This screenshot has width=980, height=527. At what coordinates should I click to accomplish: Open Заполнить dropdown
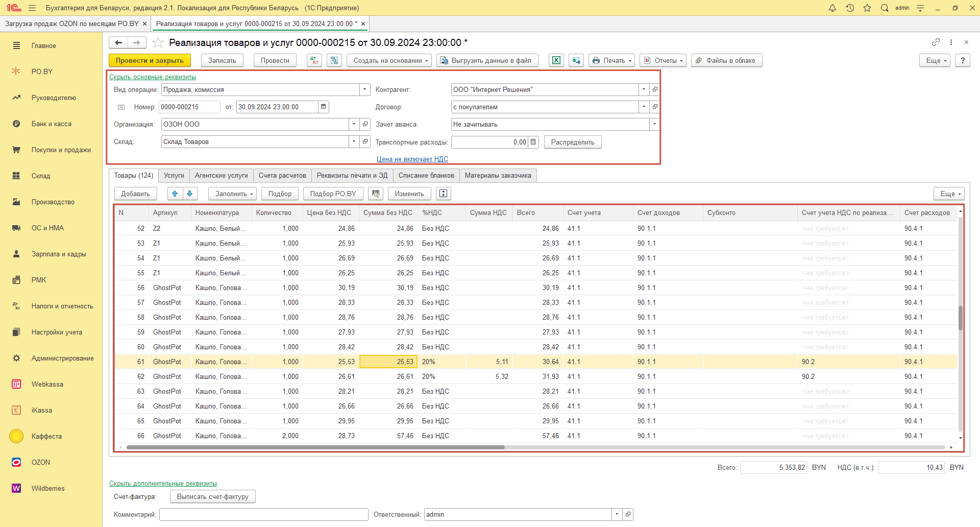coord(232,194)
